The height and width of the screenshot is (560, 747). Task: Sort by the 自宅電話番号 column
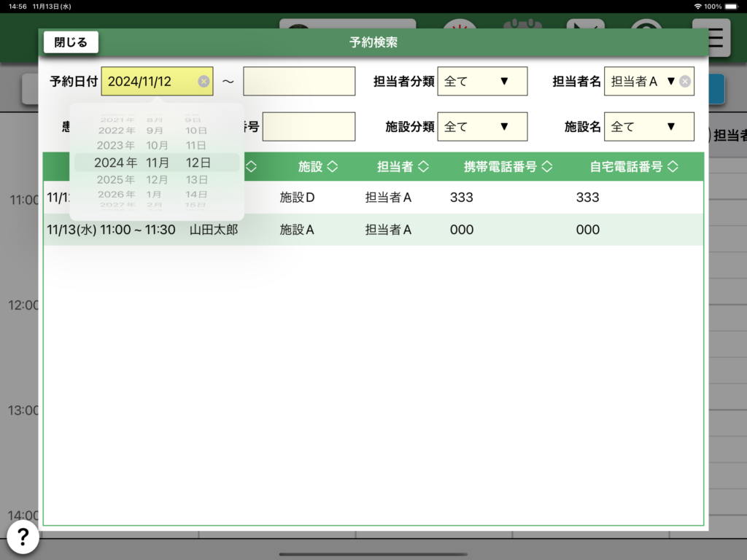[x=633, y=167]
